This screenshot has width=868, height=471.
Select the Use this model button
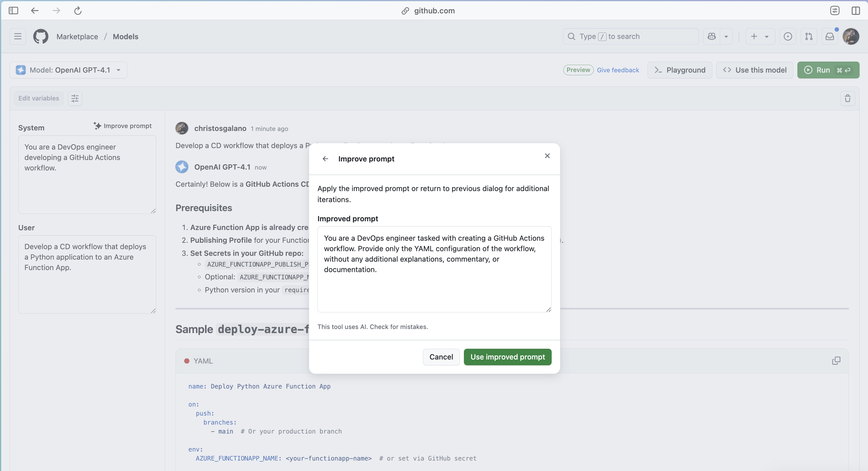point(754,70)
